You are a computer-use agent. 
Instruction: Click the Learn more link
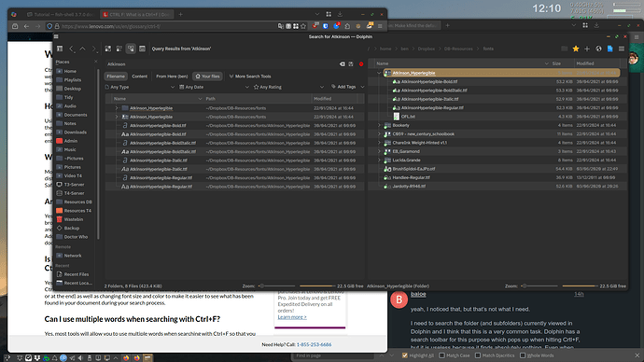tap(292, 317)
